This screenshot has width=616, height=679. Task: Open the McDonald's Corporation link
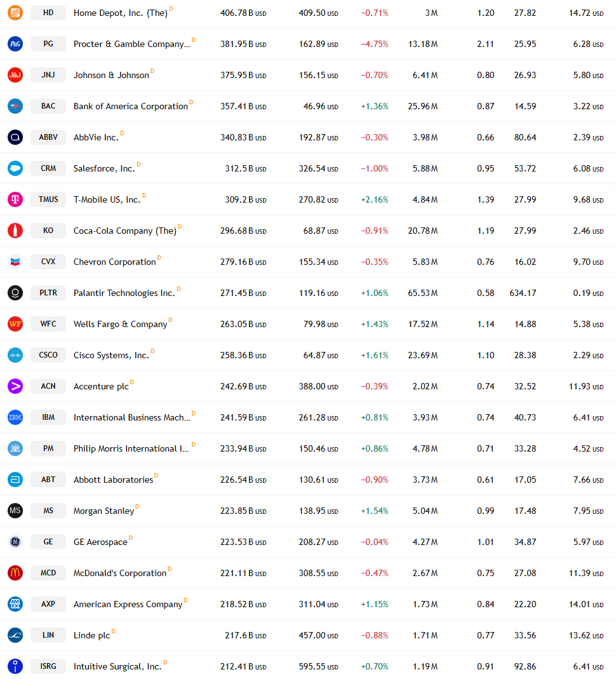pos(120,574)
